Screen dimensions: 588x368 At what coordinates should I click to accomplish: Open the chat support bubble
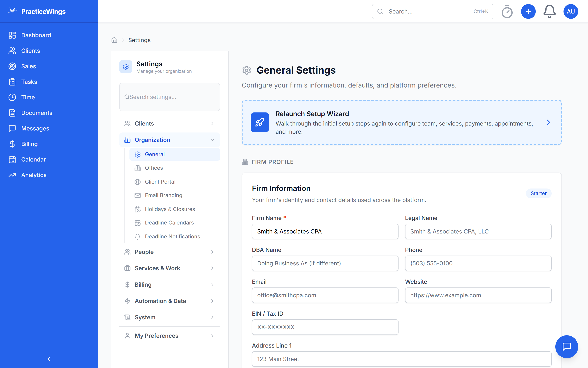[x=566, y=346]
